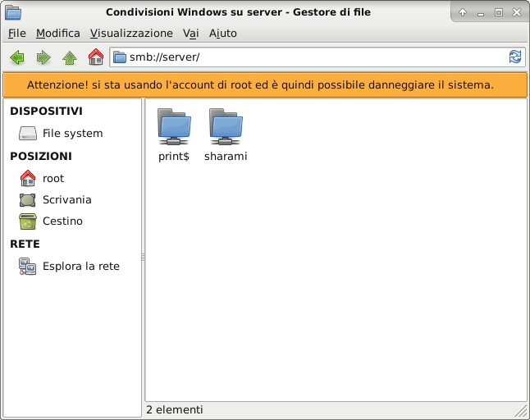Select Scrivania label in sidebar
The height and width of the screenshot is (420, 530).
(67, 199)
